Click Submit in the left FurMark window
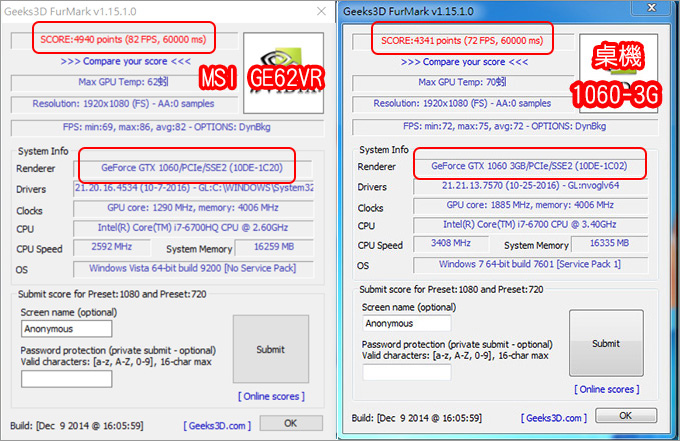 pyautogui.click(x=271, y=349)
